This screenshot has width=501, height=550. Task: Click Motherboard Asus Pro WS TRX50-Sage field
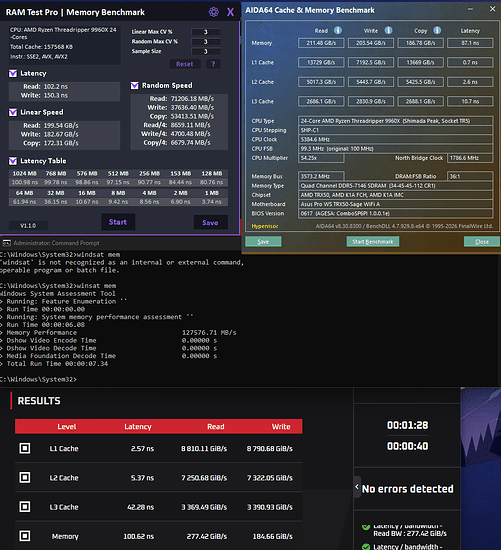[395, 204]
